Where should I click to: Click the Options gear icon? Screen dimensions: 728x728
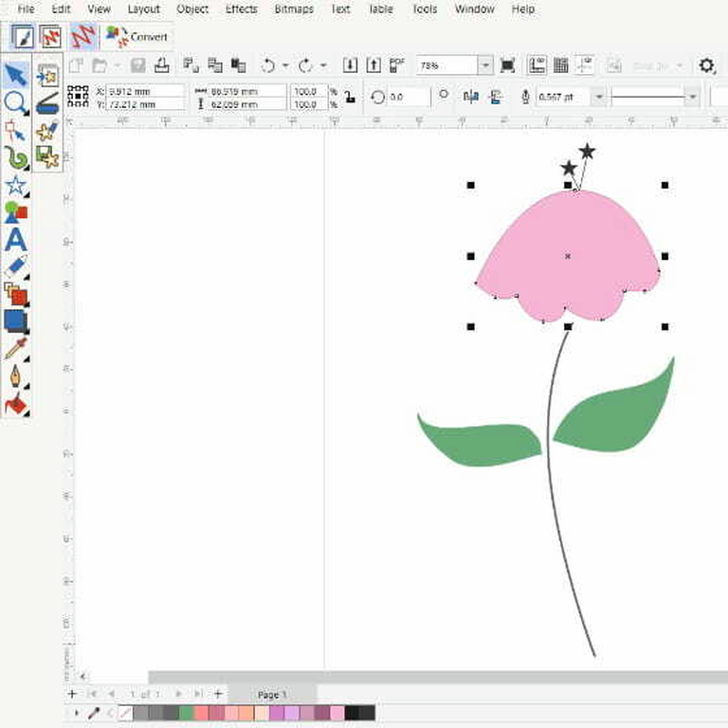[x=706, y=65]
